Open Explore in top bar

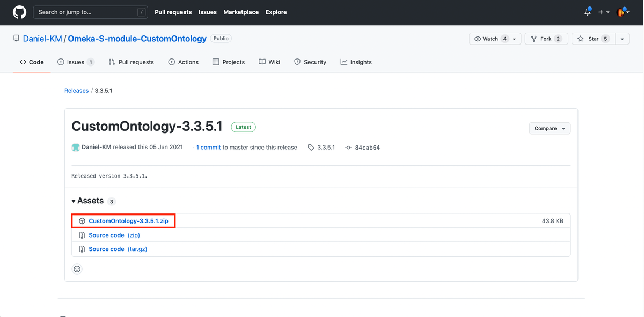[276, 12]
